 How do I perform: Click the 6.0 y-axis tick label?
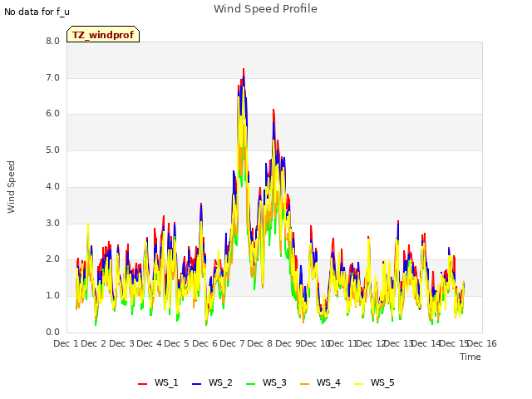(52, 114)
